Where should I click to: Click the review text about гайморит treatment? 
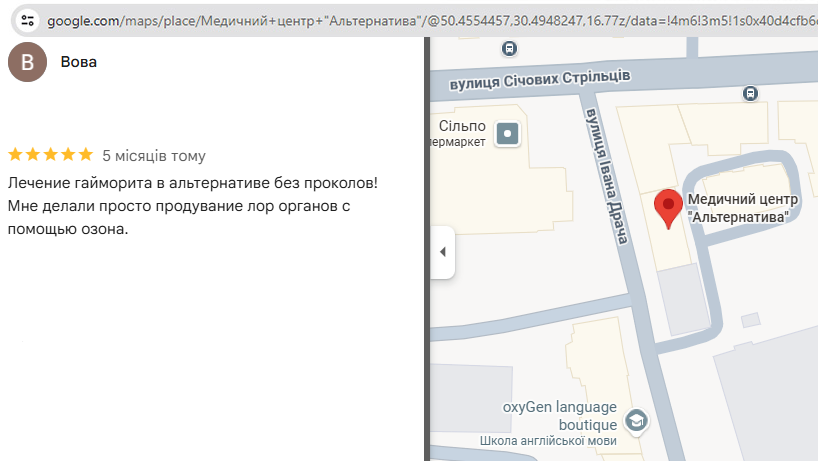pyautogui.click(x=192, y=206)
